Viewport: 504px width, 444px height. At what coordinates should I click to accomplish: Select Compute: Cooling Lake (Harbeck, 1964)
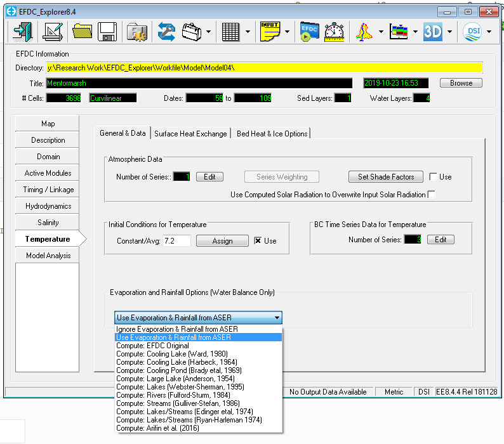click(x=198, y=362)
